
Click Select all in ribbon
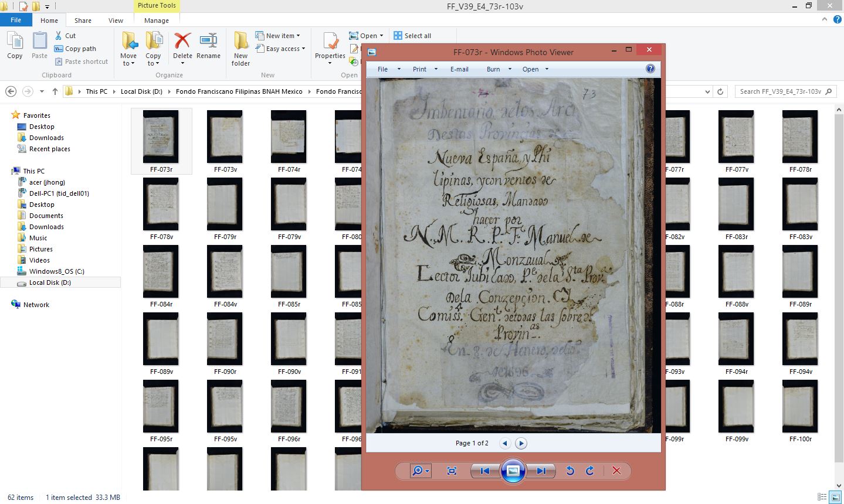pyautogui.click(x=412, y=36)
